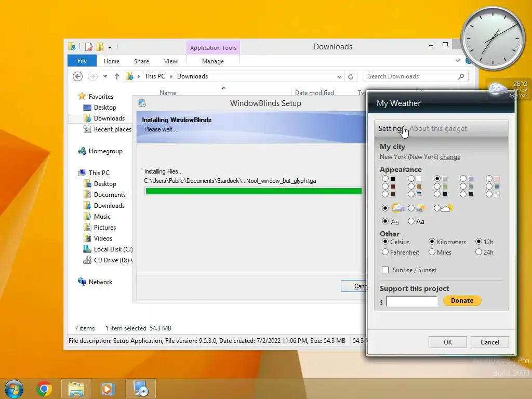
Task: Launch Google Chrome from taskbar
Action: pos(44,389)
